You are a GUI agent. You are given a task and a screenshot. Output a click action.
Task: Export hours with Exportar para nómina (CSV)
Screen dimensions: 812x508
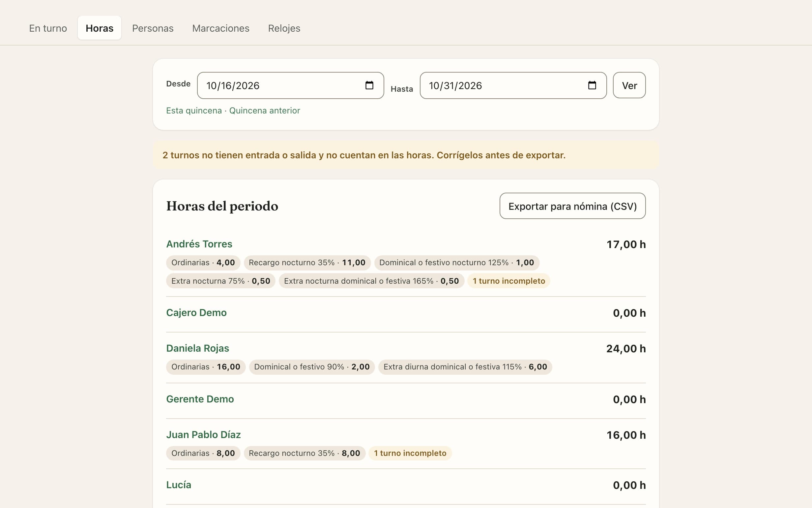click(572, 206)
